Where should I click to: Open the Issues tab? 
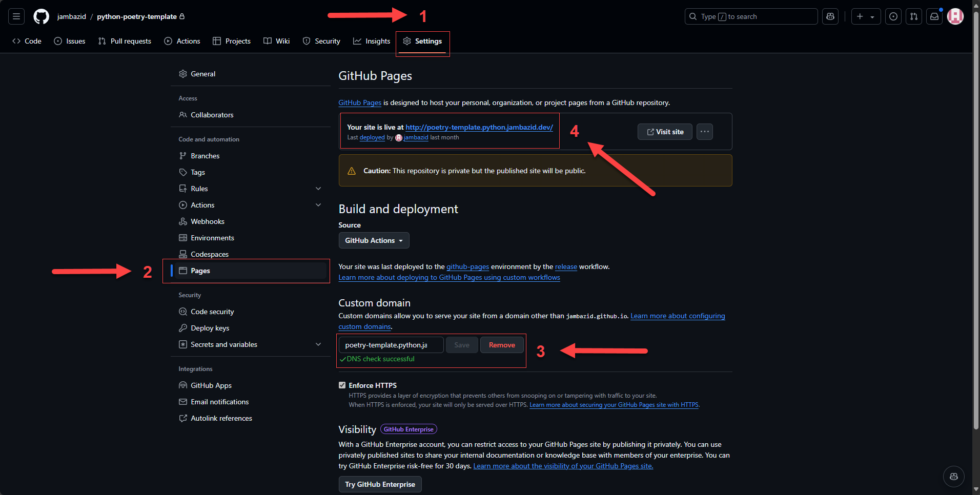click(70, 41)
